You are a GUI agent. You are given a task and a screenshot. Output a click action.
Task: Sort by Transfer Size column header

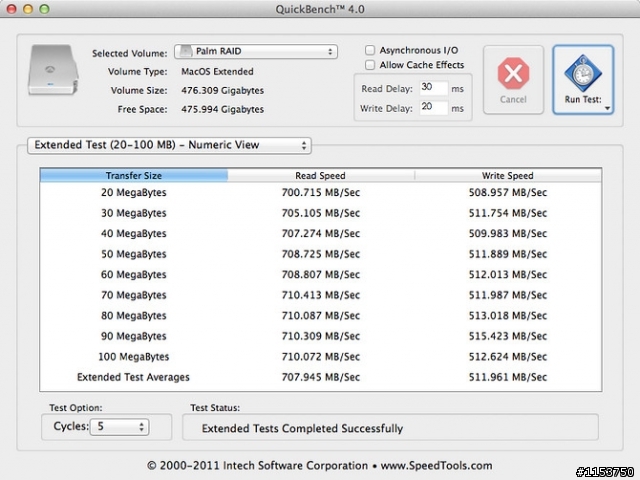click(134, 176)
